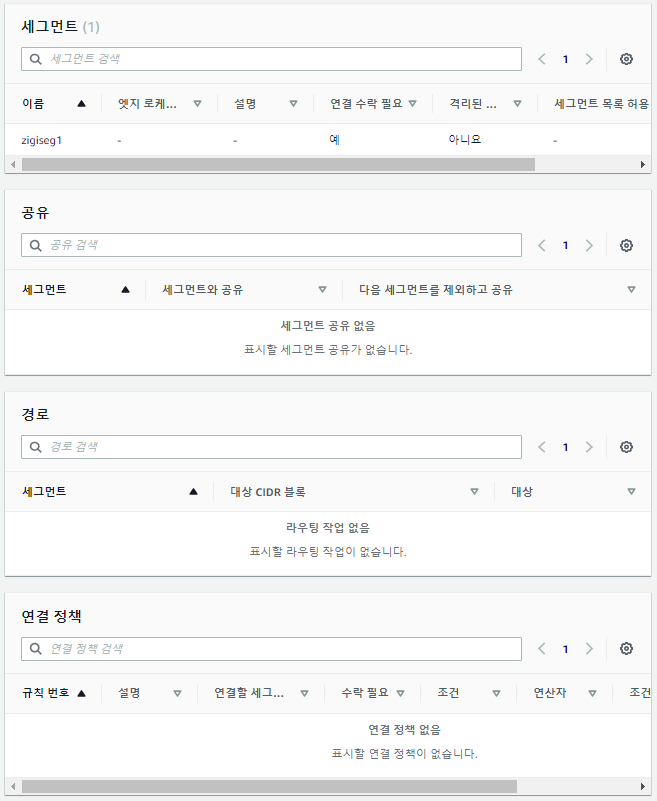Sort segments by 이름 column
Screen dimensions: 657x801
pos(53,104)
